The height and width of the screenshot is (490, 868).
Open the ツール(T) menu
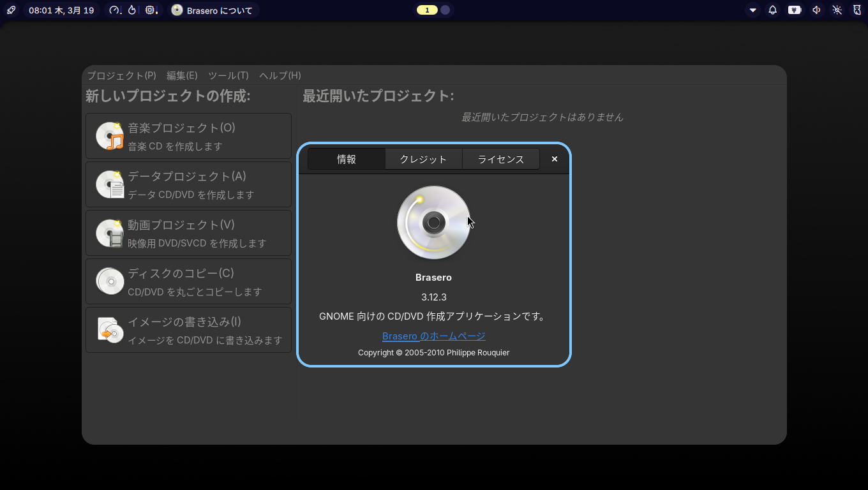point(228,75)
